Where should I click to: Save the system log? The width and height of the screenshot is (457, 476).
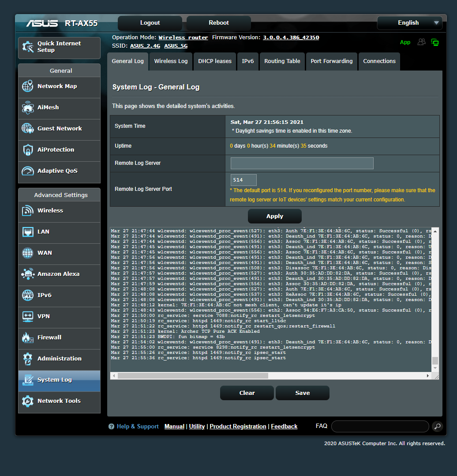point(302,393)
